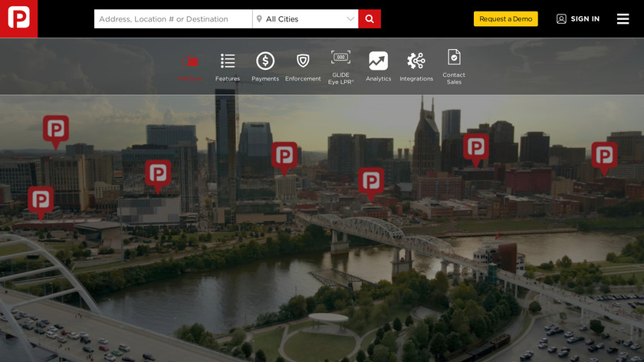Click the lowest parking pin near left edge
The width and height of the screenshot is (644, 362).
[x=41, y=200]
